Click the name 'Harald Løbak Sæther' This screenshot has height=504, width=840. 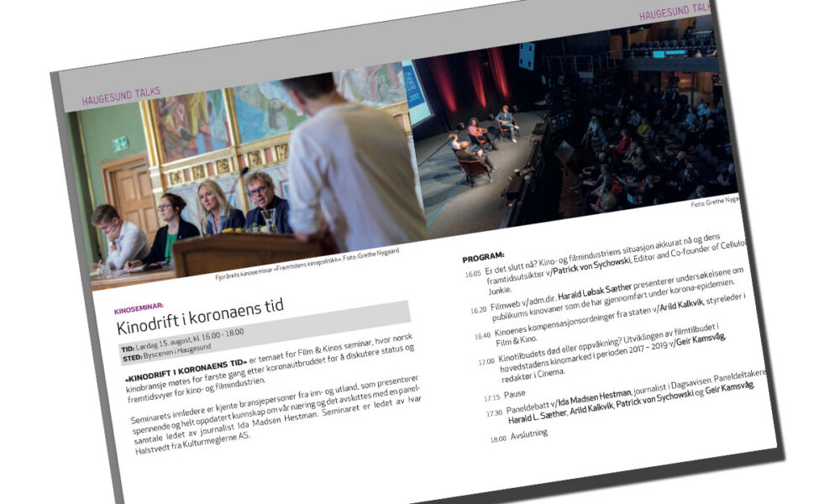(596, 292)
